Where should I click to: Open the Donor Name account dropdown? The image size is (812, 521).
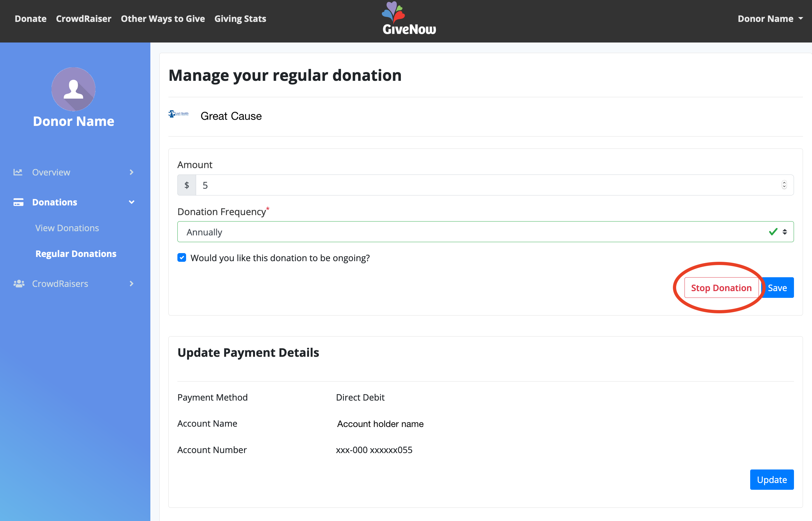pyautogui.click(x=770, y=19)
